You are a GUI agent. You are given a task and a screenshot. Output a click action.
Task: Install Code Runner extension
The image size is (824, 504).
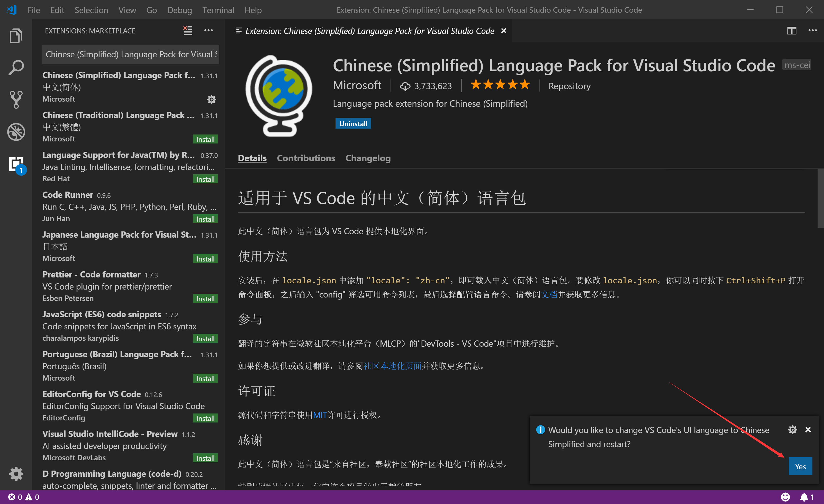coord(205,219)
